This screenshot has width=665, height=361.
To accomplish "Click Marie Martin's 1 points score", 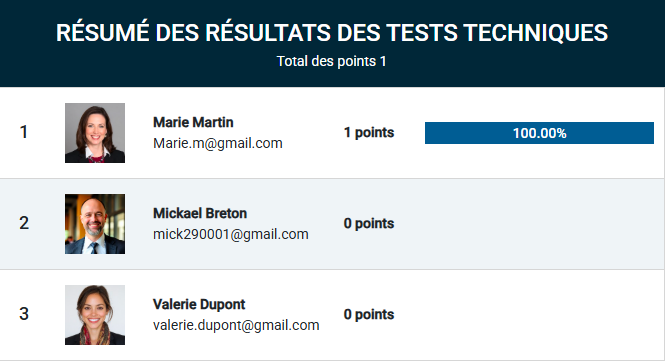I will coord(369,132).
